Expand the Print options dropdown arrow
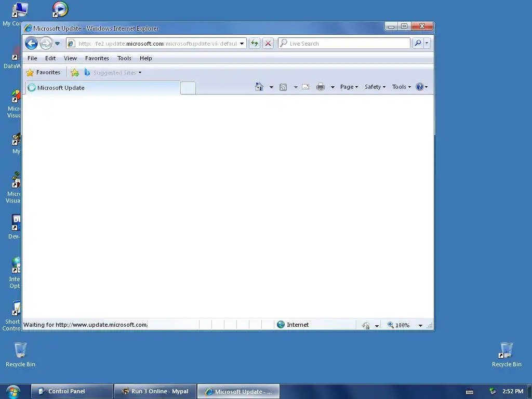 (332, 87)
